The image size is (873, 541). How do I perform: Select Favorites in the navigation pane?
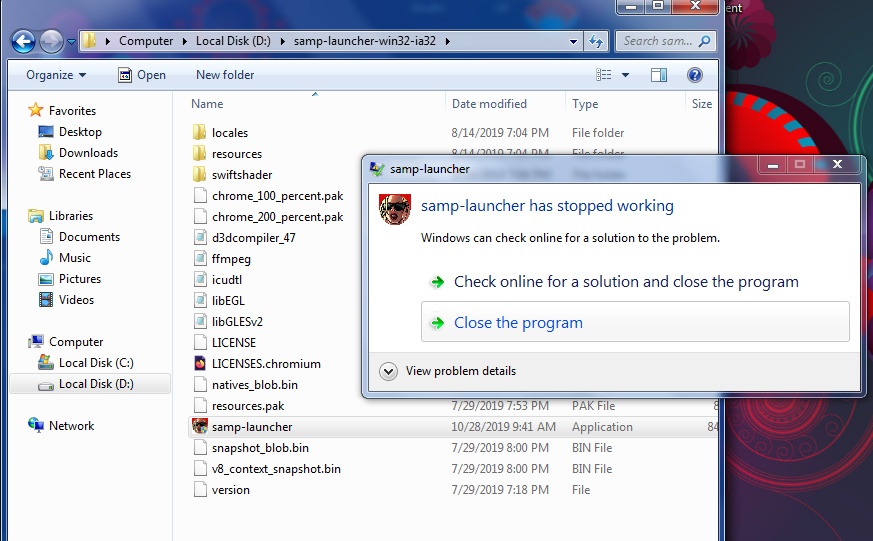coord(72,111)
